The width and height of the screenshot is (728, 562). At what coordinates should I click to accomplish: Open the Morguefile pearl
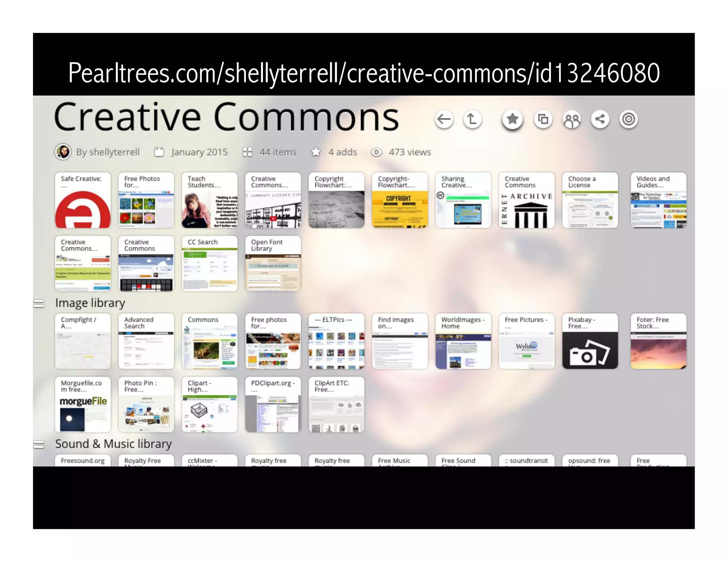pyautogui.click(x=83, y=405)
